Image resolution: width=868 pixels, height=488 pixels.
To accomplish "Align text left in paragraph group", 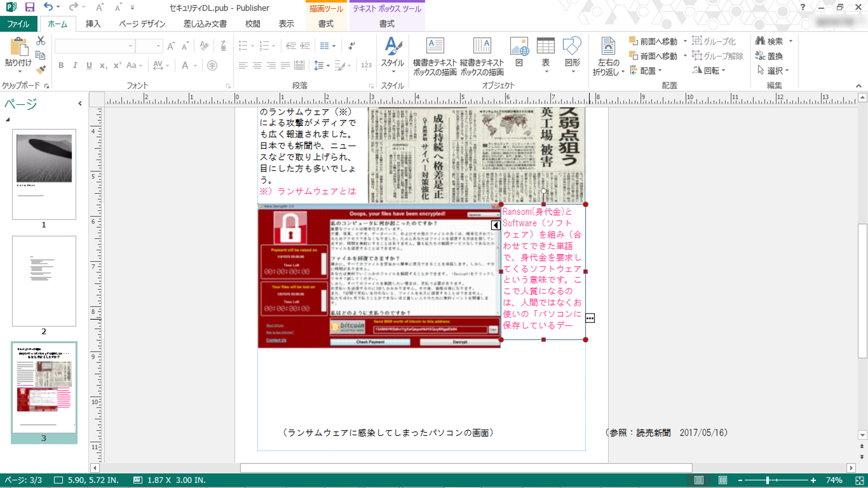I will coord(243,66).
